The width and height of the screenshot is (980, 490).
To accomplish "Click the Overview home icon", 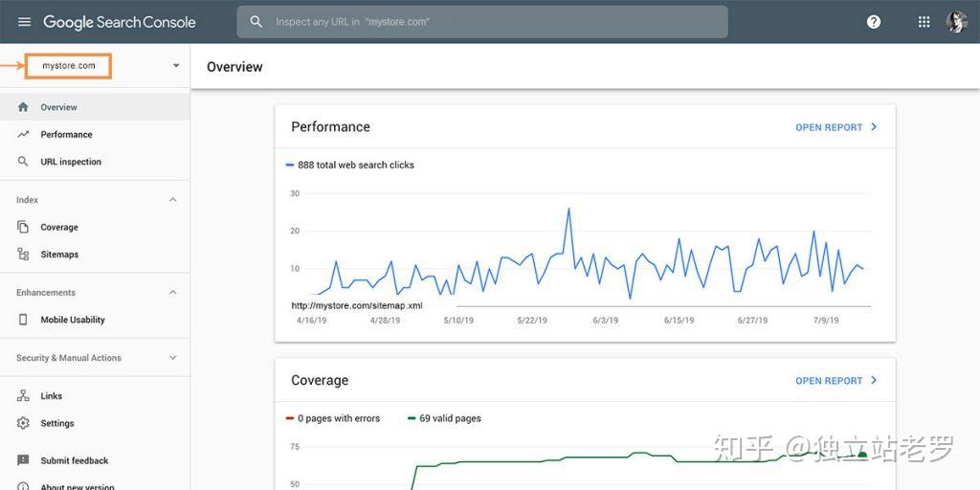I will 23,107.
